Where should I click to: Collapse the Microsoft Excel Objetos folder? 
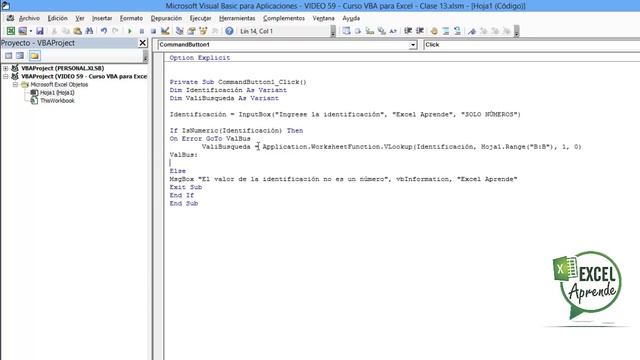pos(15,84)
